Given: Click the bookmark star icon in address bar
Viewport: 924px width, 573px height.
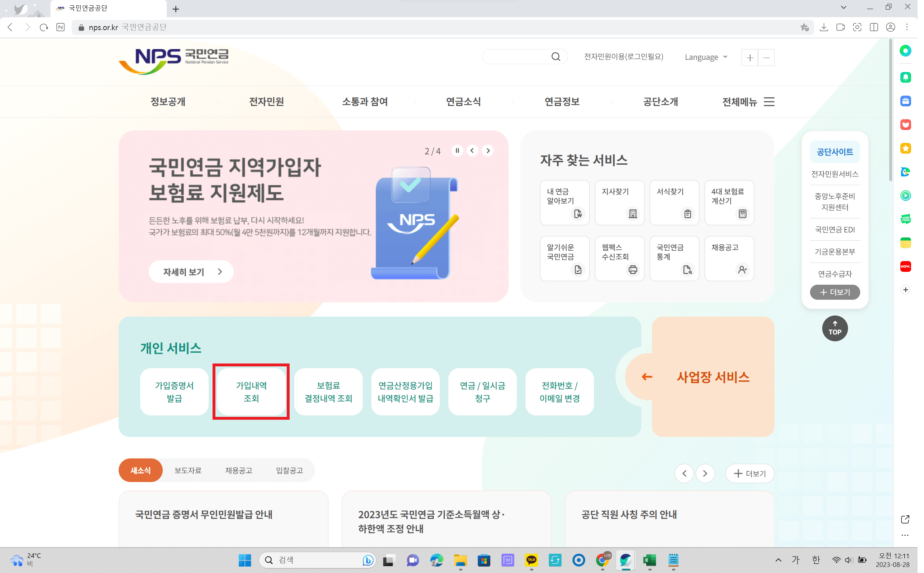Looking at the screenshot, I should pyautogui.click(x=805, y=27).
